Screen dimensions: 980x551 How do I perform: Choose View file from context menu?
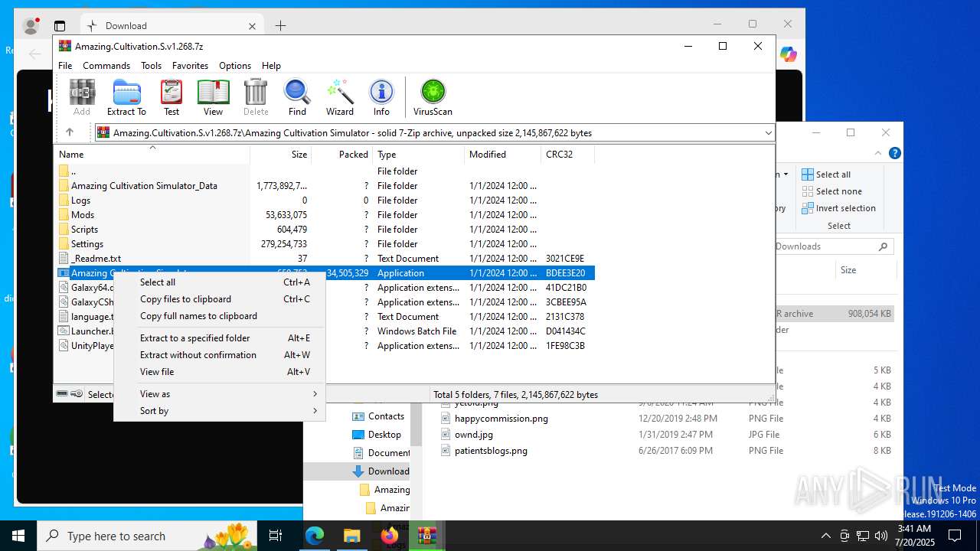(x=220, y=372)
